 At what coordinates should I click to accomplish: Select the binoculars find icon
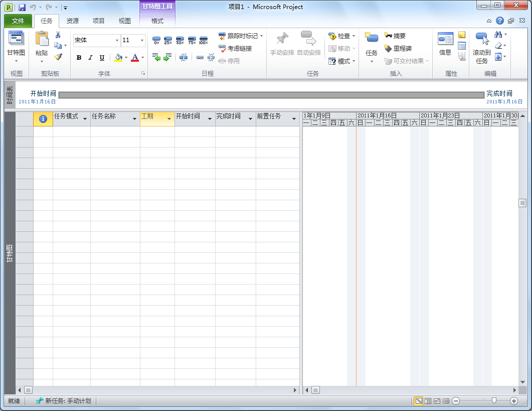coord(498,35)
